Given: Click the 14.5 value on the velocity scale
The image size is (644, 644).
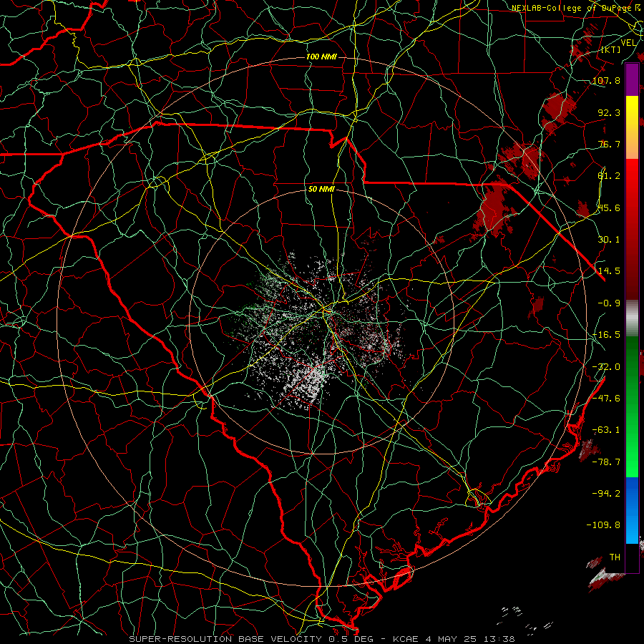Looking at the screenshot, I should (x=609, y=271).
